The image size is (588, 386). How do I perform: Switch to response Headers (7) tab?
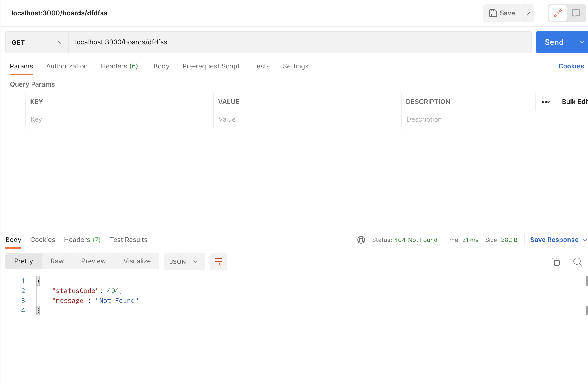point(82,240)
